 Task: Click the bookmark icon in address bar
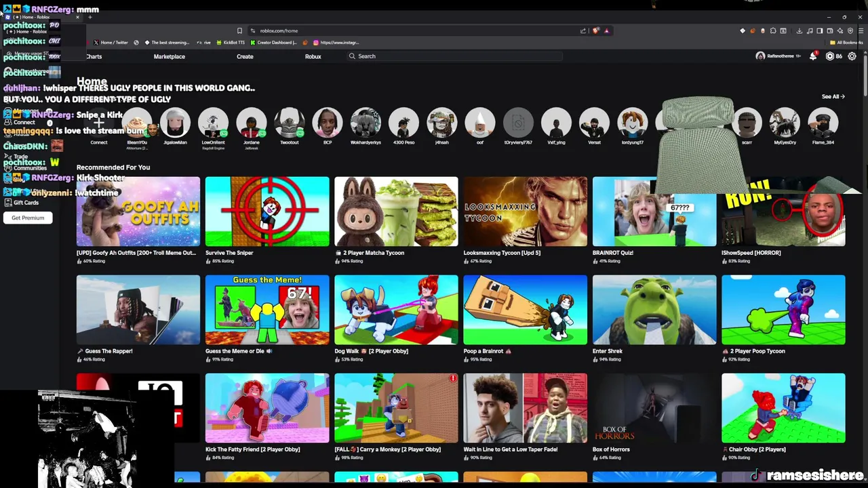(239, 30)
